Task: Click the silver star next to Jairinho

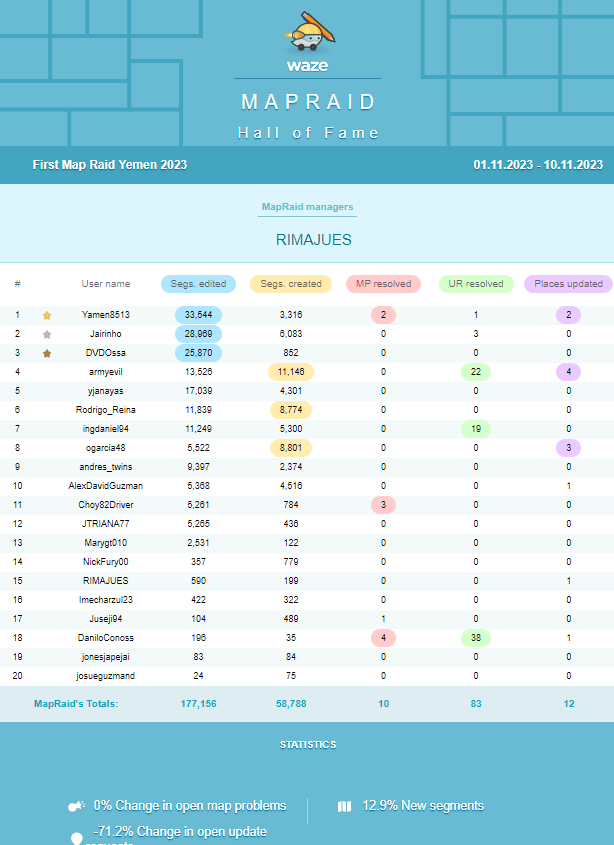Action: [46, 334]
